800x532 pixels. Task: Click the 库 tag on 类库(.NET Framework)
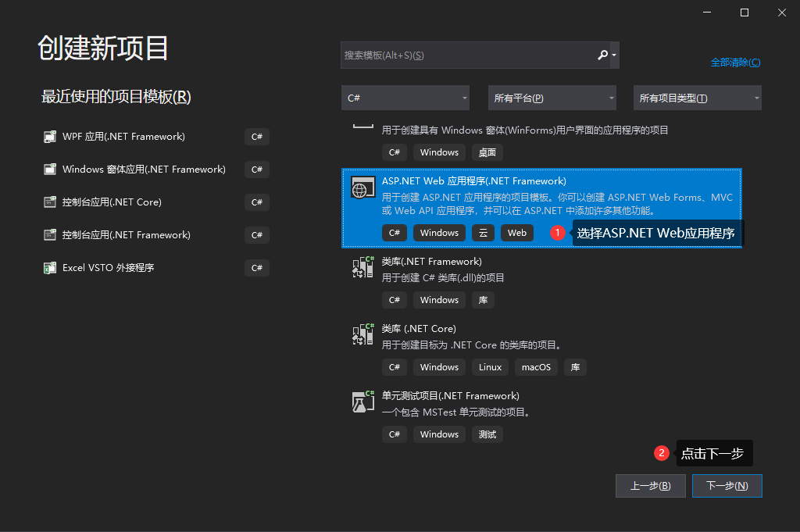(483, 300)
